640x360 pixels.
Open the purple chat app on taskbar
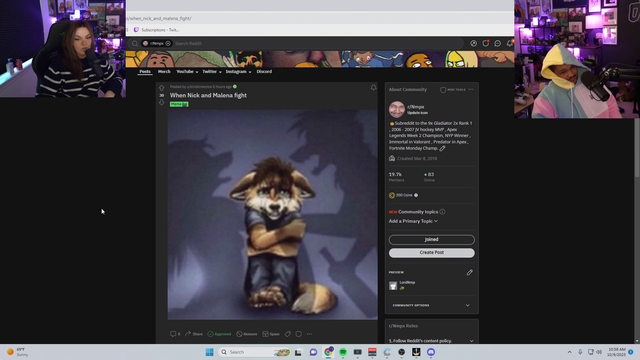point(313,352)
